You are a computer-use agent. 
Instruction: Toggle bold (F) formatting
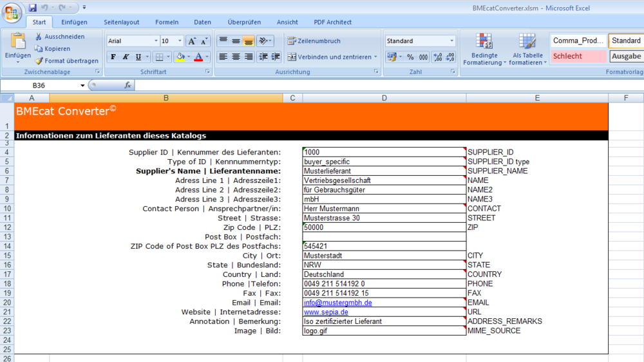pyautogui.click(x=113, y=57)
